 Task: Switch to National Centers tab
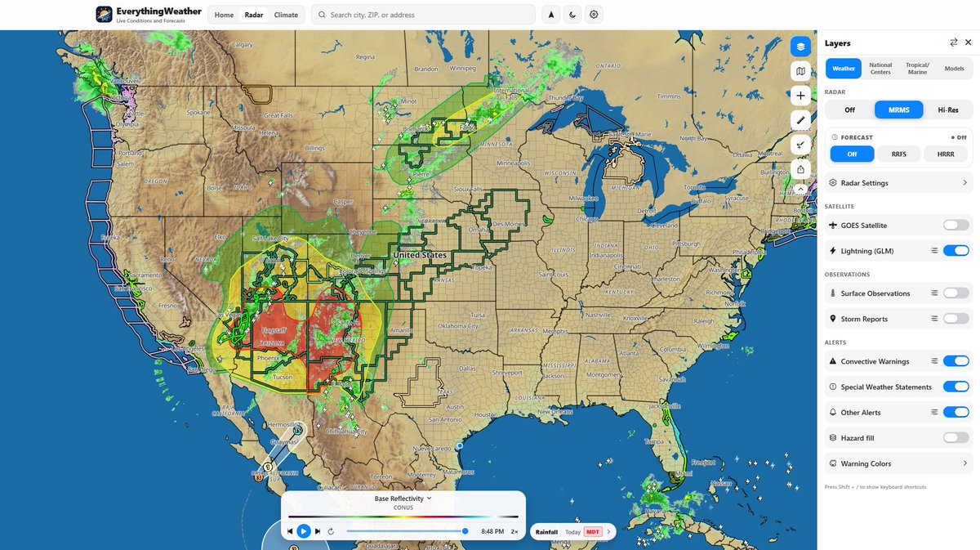point(880,69)
